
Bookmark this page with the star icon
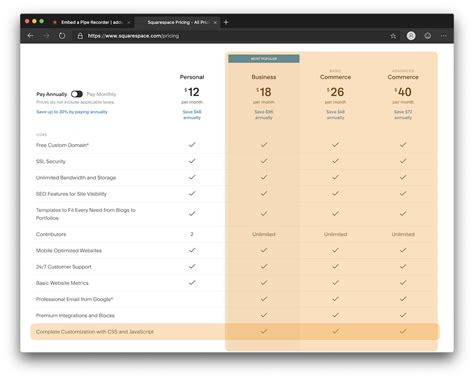pyautogui.click(x=393, y=36)
